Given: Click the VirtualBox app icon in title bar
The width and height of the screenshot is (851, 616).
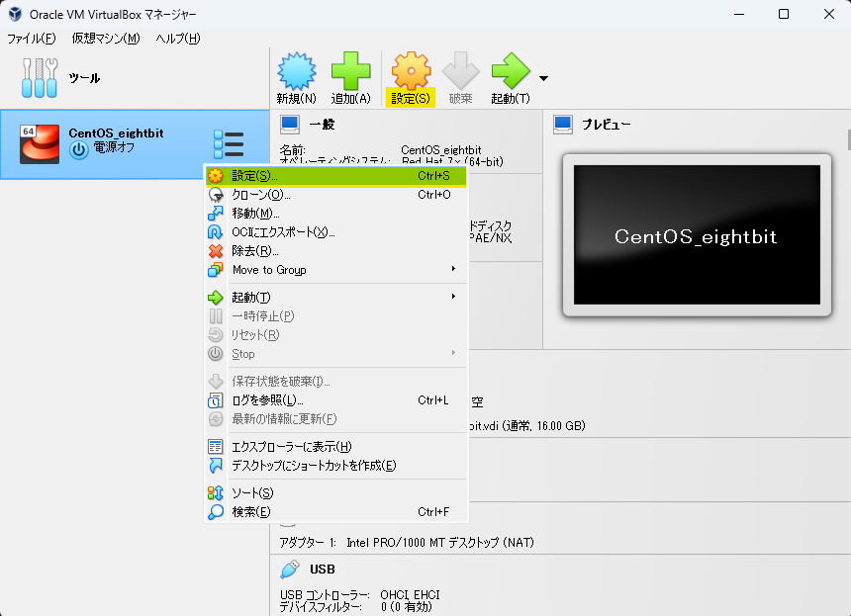Looking at the screenshot, I should (15, 14).
